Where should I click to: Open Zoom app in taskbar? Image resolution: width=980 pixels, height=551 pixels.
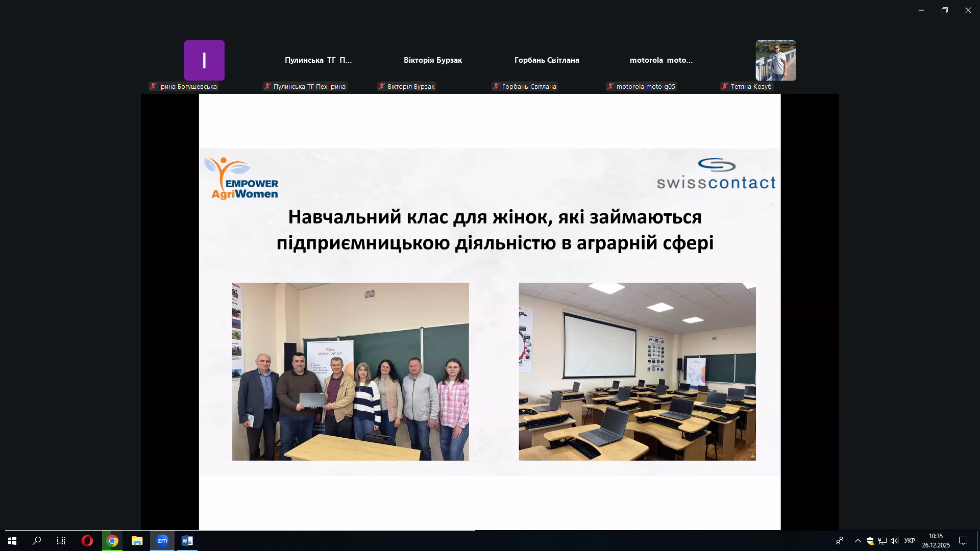pos(162,541)
